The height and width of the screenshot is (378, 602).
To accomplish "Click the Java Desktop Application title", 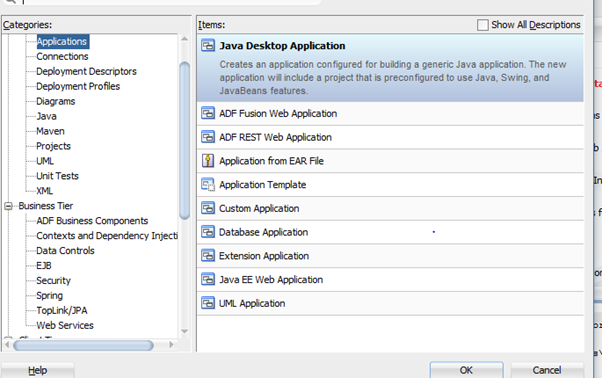I will [x=282, y=46].
